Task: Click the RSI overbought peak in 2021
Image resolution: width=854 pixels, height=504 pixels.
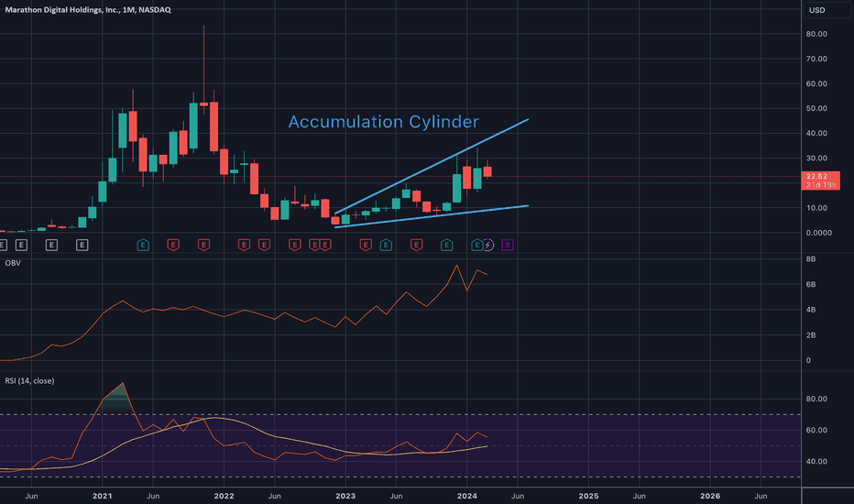Action: tap(123, 384)
